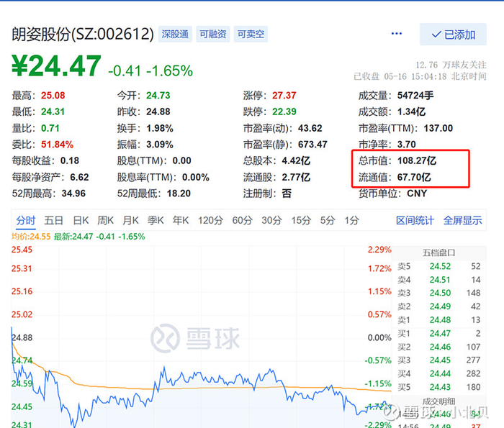Switch to the 30分 chart tab
Image resolution: width=504 pixels, height=428 pixels.
click(271, 221)
